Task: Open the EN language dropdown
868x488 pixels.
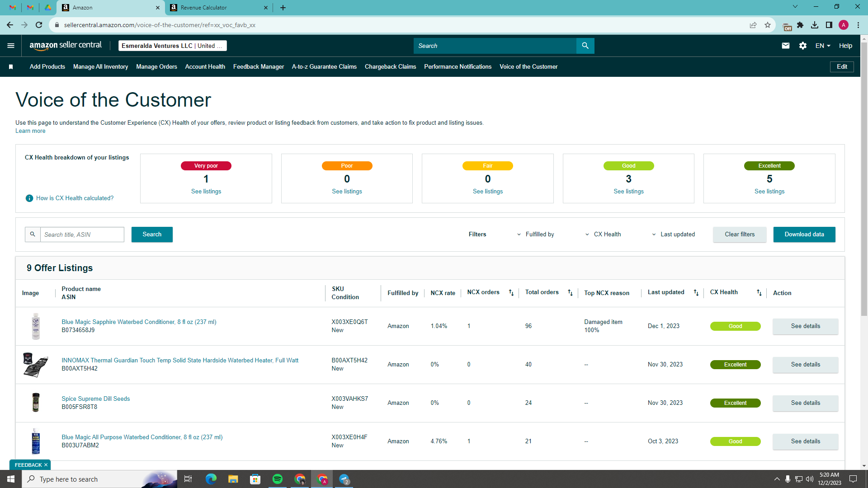Action: click(822, 46)
